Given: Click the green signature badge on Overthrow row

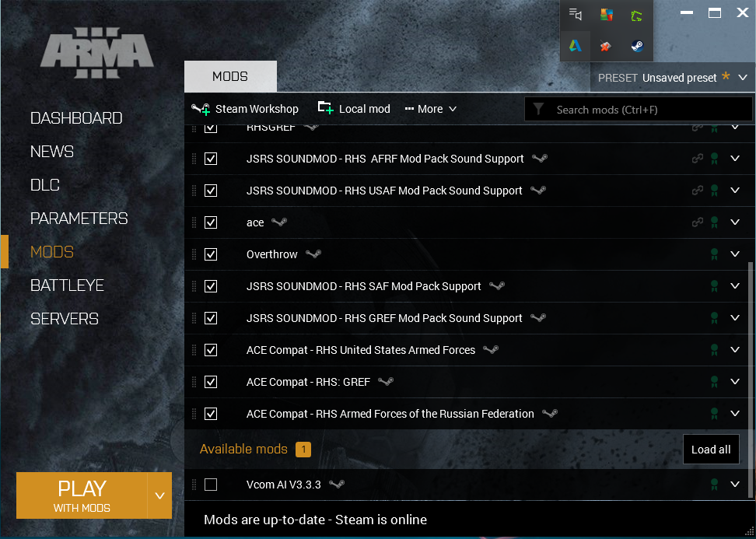Looking at the screenshot, I should (x=714, y=254).
